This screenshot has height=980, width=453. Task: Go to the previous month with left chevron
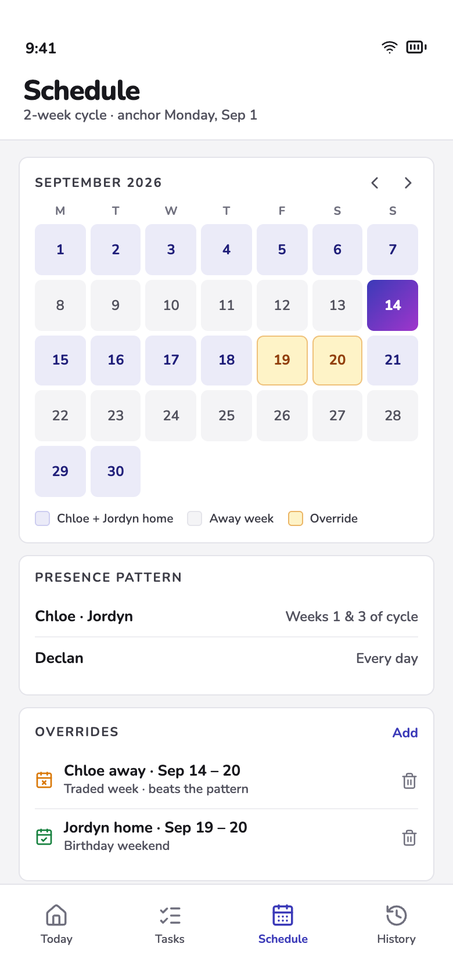375,183
